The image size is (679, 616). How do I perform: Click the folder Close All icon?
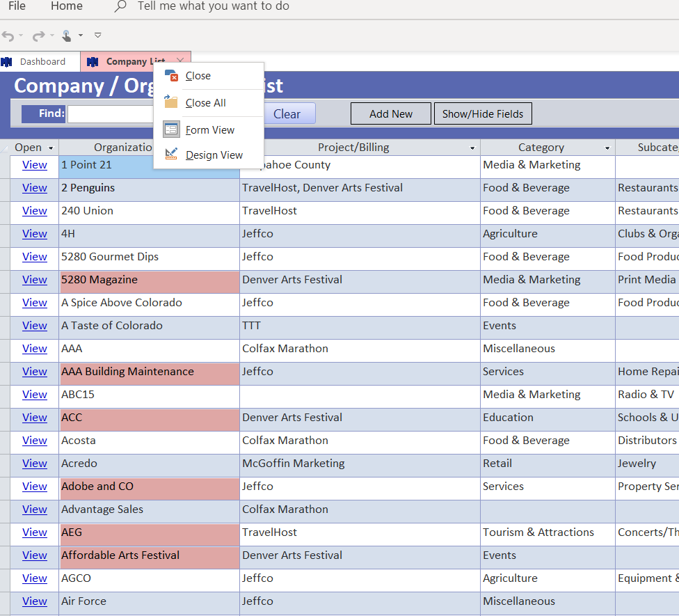pos(171,102)
